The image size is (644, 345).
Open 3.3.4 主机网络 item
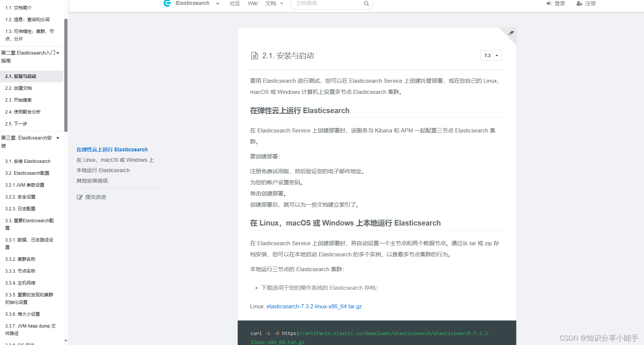20,283
